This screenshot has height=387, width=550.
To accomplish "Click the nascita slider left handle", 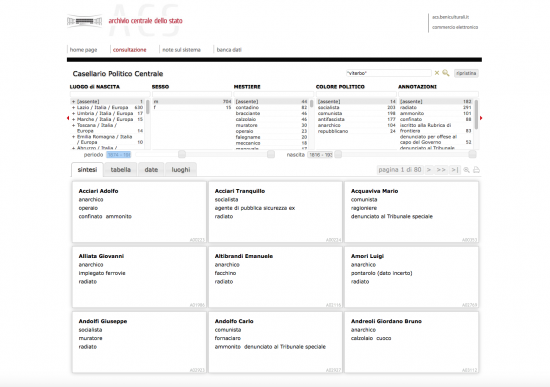I will pos(338,154).
